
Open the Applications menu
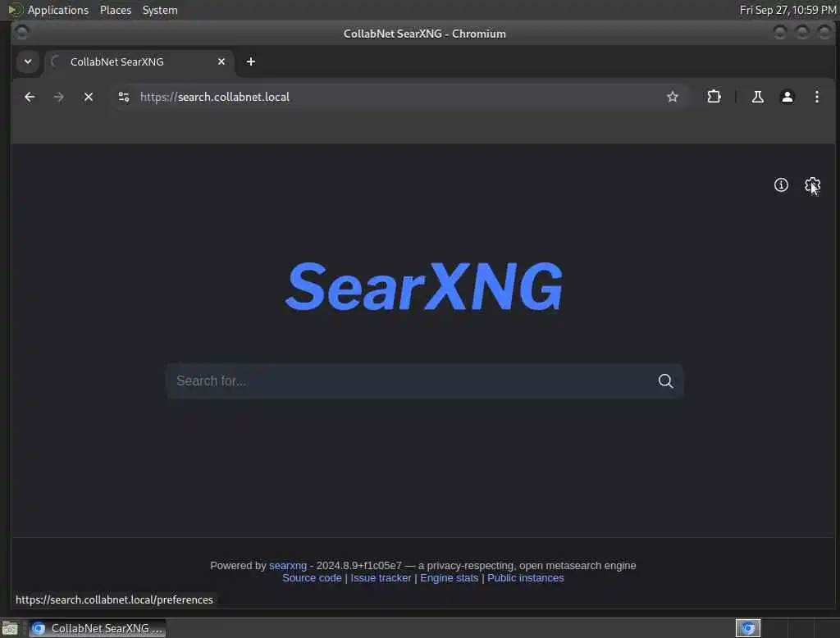[x=58, y=10]
